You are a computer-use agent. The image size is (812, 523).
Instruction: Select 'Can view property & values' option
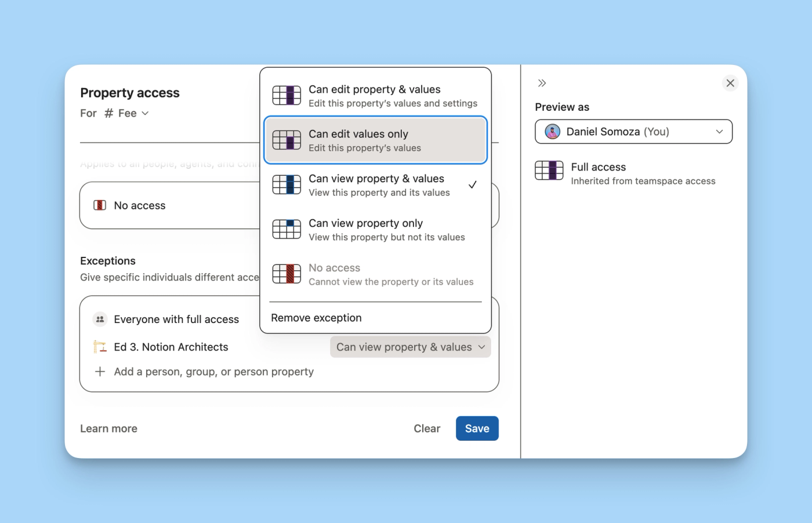point(375,185)
